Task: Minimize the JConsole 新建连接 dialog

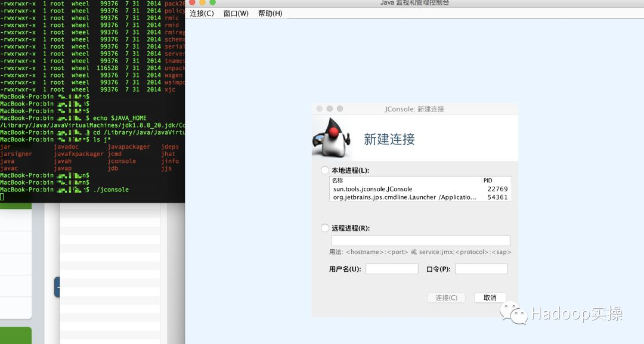Action: pyautogui.click(x=329, y=109)
